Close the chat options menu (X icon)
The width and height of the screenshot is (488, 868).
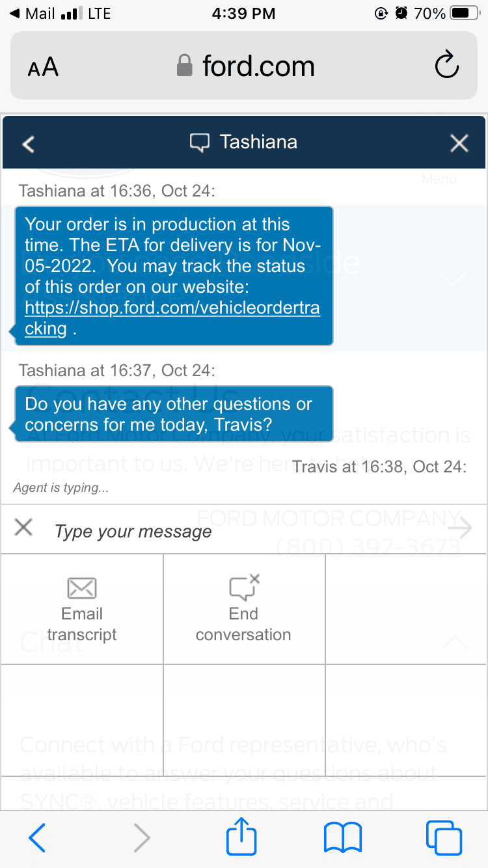tap(23, 528)
